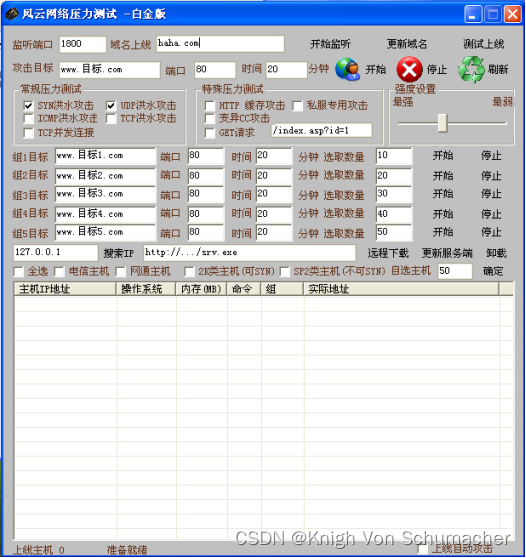Screen dimensions: 526x558
Task: Sort by 命令 column header
Action: 244,289
